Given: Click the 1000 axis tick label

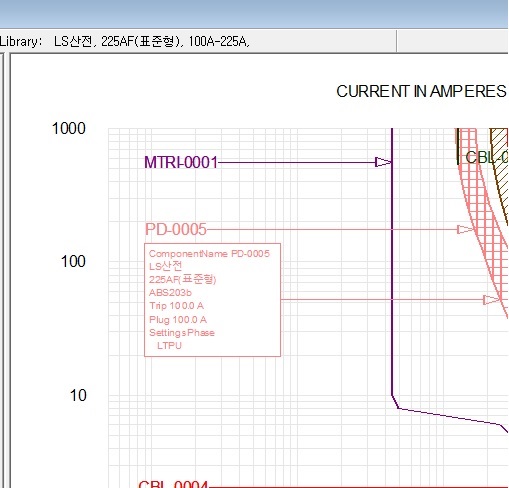Looking at the screenshot, I should (69, 128).
